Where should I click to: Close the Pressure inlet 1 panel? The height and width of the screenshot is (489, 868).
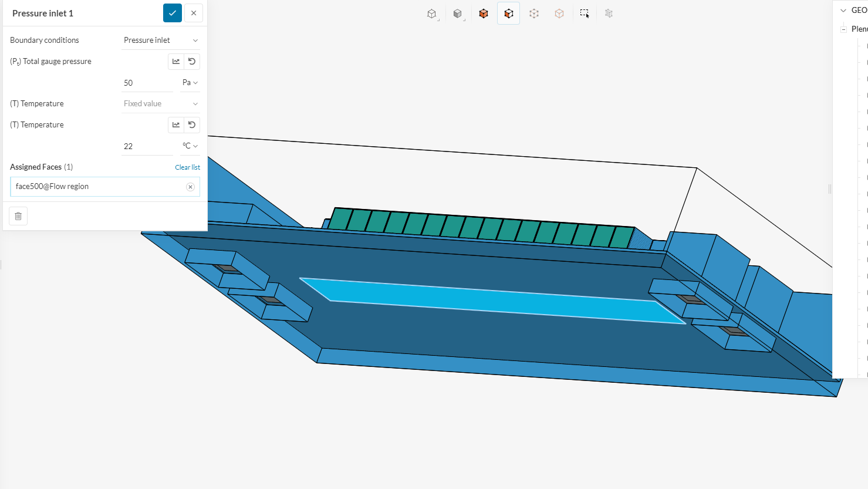(x=194, y=13)
